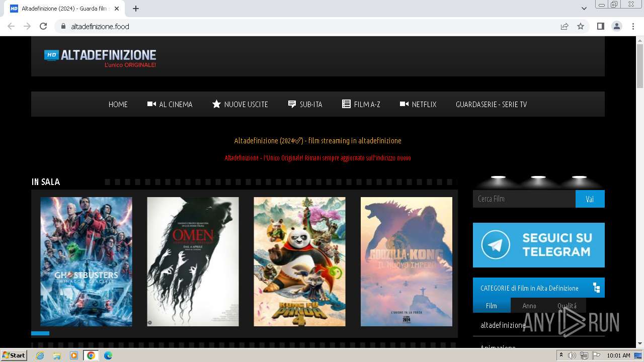
Task: Bookmark this page with the star icon
Action: (x=581, y=26)
